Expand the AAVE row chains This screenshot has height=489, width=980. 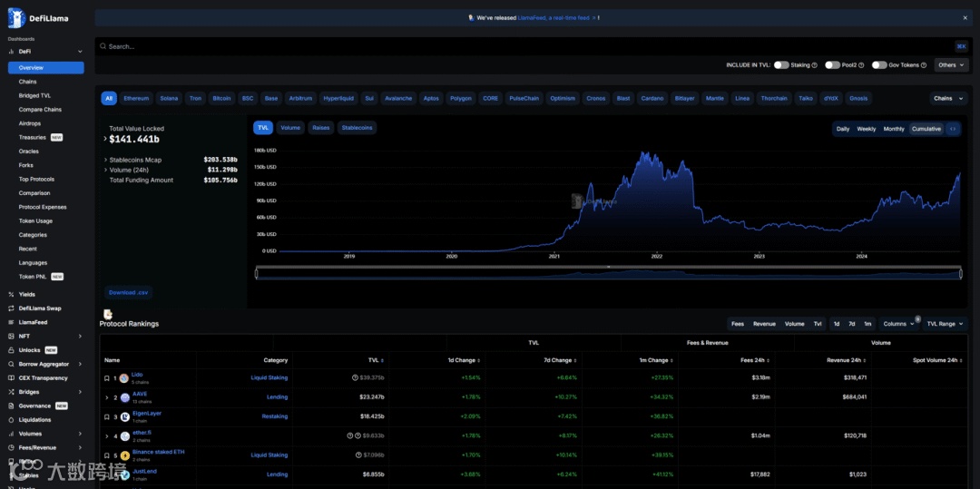pos(107,397)
